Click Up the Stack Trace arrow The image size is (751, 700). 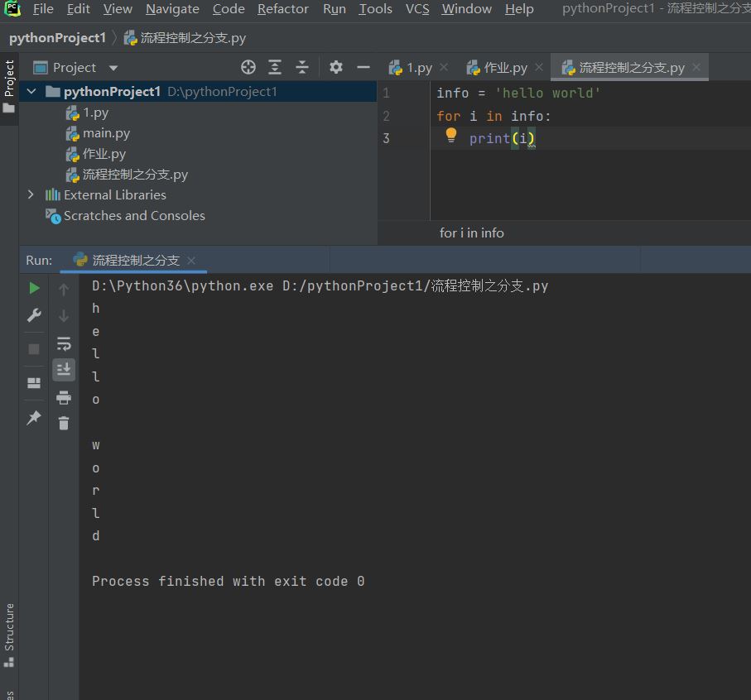click(64, 289)
